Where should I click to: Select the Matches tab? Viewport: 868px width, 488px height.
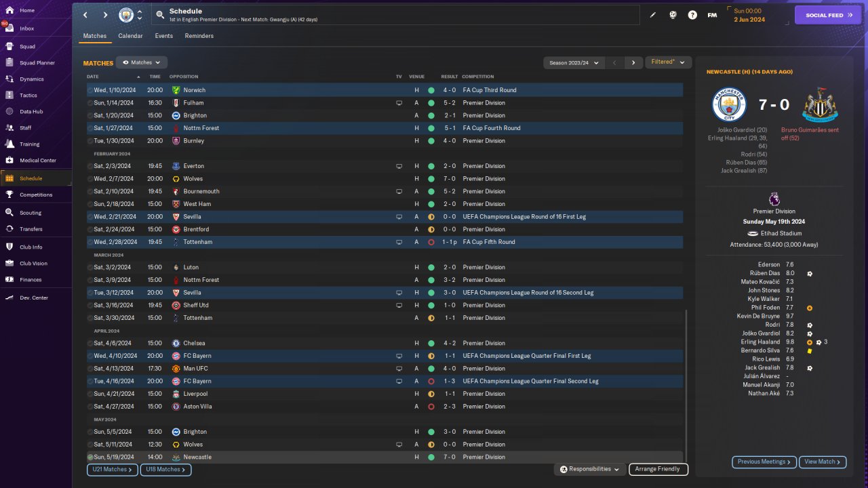tap(95, 36)
